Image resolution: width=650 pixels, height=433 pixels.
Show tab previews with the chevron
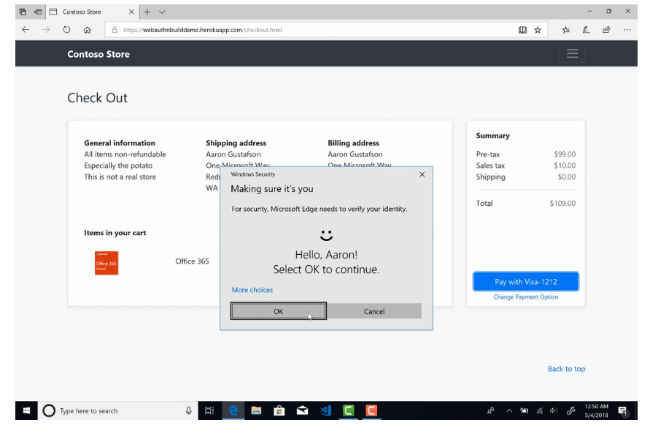[x=162, y=12]
